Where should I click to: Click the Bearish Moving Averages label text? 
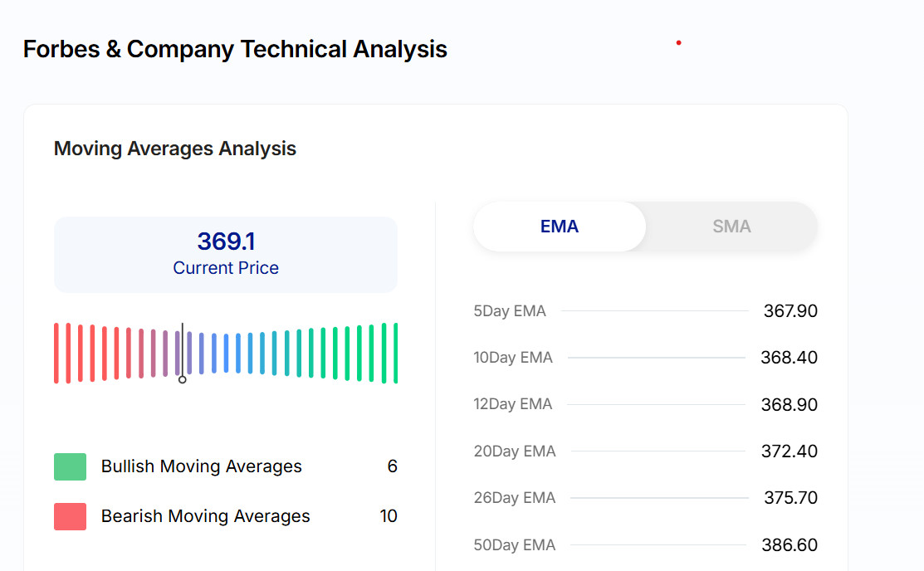(205, 516)
